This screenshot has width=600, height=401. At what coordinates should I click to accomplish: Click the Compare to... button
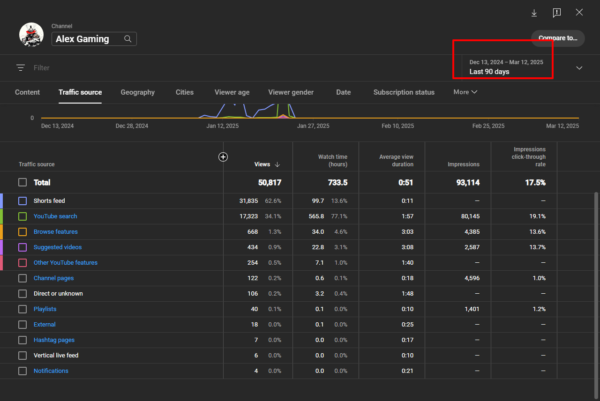tap(558, 38)
